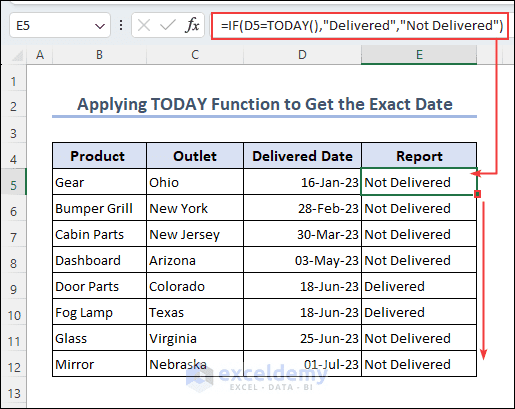This screenshot has height=409, width=515.
Task: Click the '28-Feb-23' date cell
Action: [x=302, y=208]
